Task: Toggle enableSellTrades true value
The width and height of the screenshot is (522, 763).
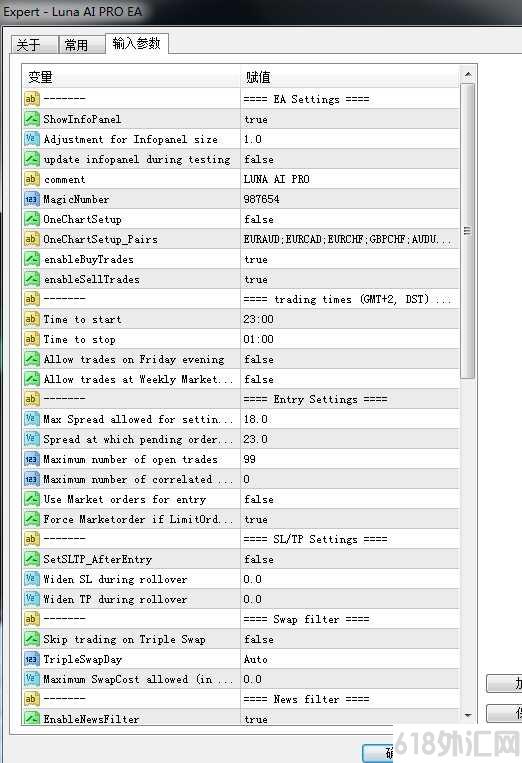Action: (350, 279)
